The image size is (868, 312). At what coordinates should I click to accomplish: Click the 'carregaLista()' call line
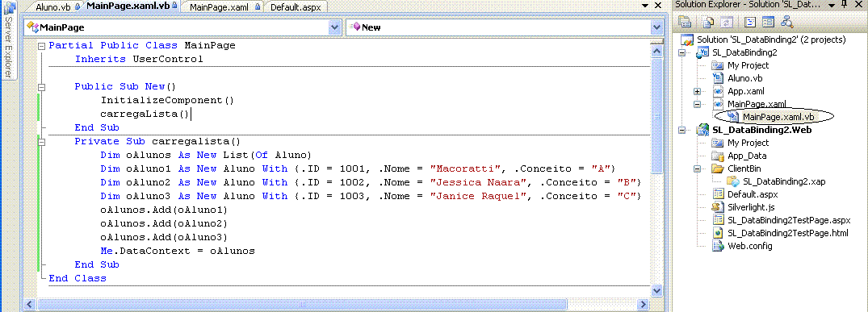[x=145, y=114]
